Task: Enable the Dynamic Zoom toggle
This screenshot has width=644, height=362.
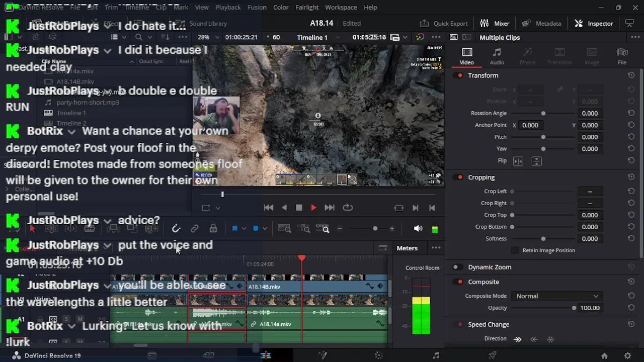Action: click(458, 267)
